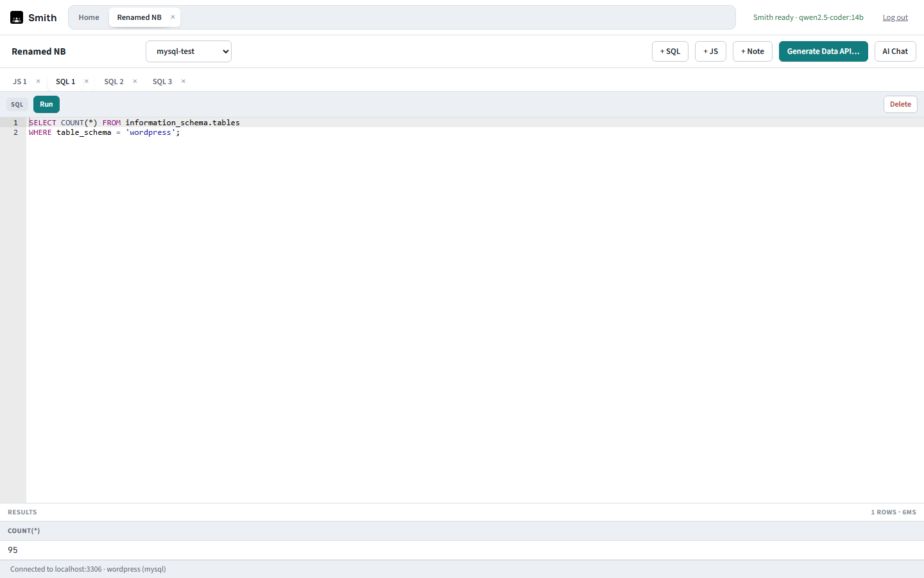The width and height of the screenshot is (924, 578).
Task: Click the Smith brand name
Action: coord(42,17)
